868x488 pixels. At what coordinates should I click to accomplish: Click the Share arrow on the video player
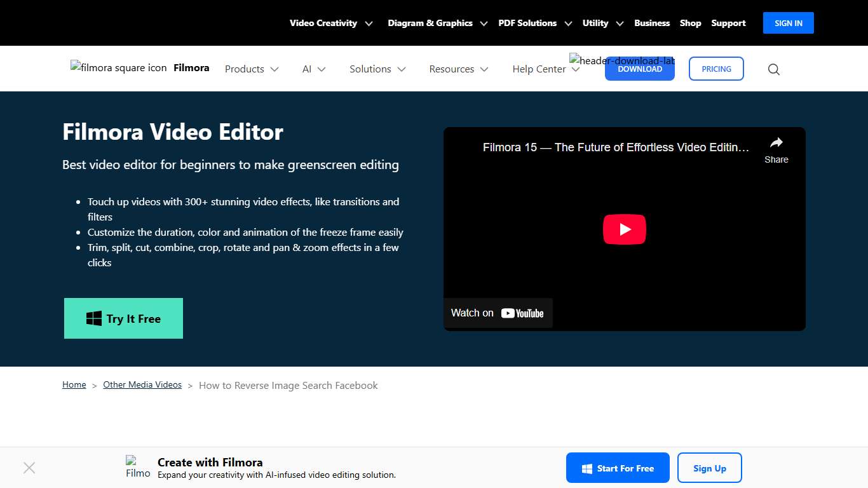pyautogui.click(x=776, y=143)
